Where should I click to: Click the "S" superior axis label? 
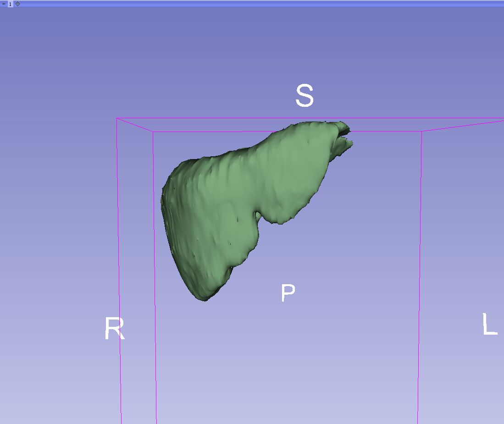coord(305,96)
